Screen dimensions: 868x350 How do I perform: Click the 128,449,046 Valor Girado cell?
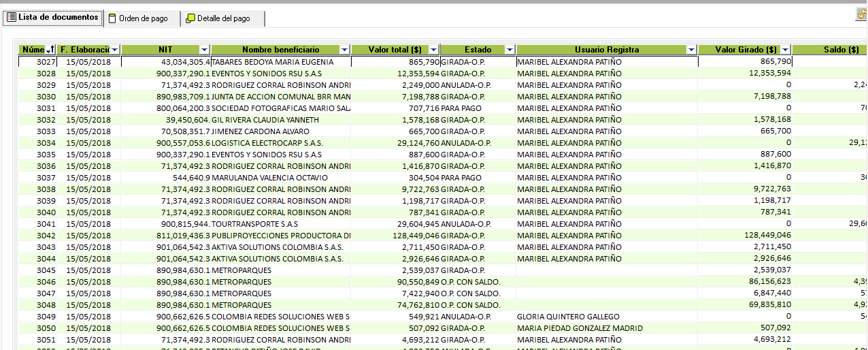pyautogui.click(x=762, y=236)
